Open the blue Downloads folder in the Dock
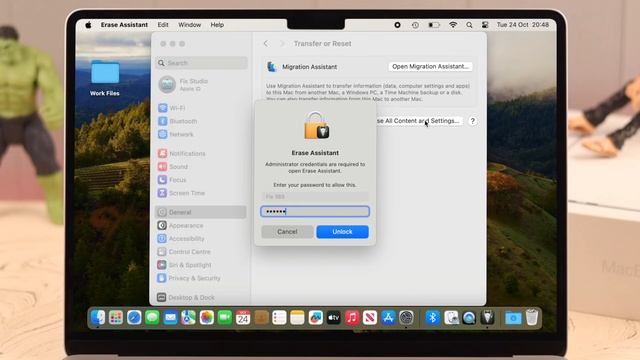This screenshot has height=360, width=640. click(x=513, y=318)
